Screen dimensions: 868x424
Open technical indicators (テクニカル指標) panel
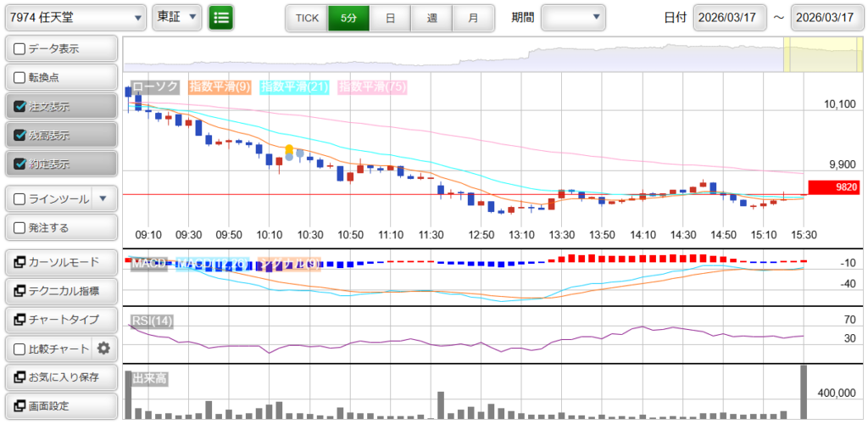click(60, 291)
